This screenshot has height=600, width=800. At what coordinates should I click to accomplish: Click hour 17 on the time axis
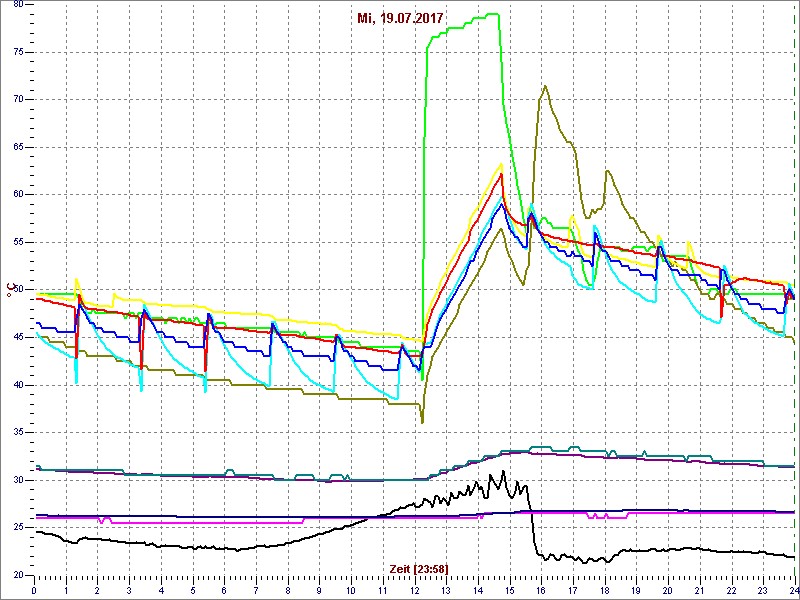572,590
